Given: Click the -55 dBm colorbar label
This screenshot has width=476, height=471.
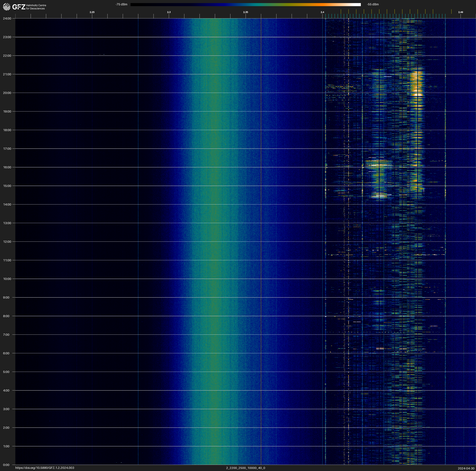Looking at the screenshot, I should [x=373, y=4].
